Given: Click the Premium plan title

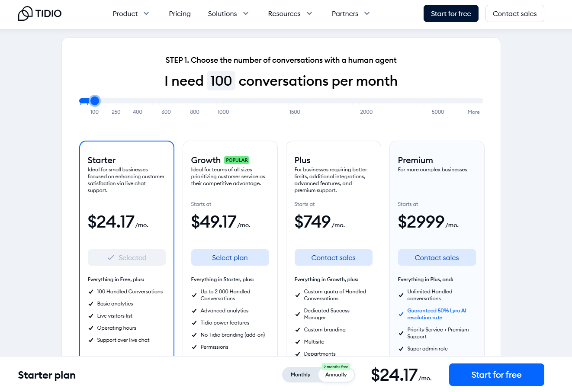Looking at the screenshot, I should (x=415, y=160).
